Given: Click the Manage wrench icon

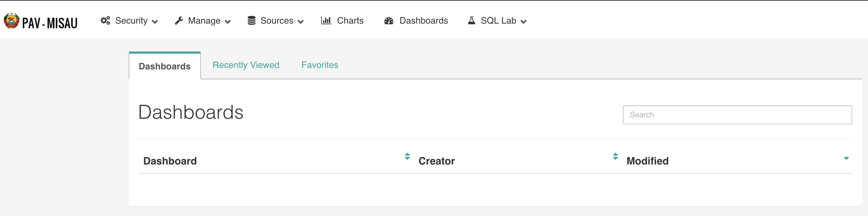Looking at the screenshot, I should tap(179, 21).
